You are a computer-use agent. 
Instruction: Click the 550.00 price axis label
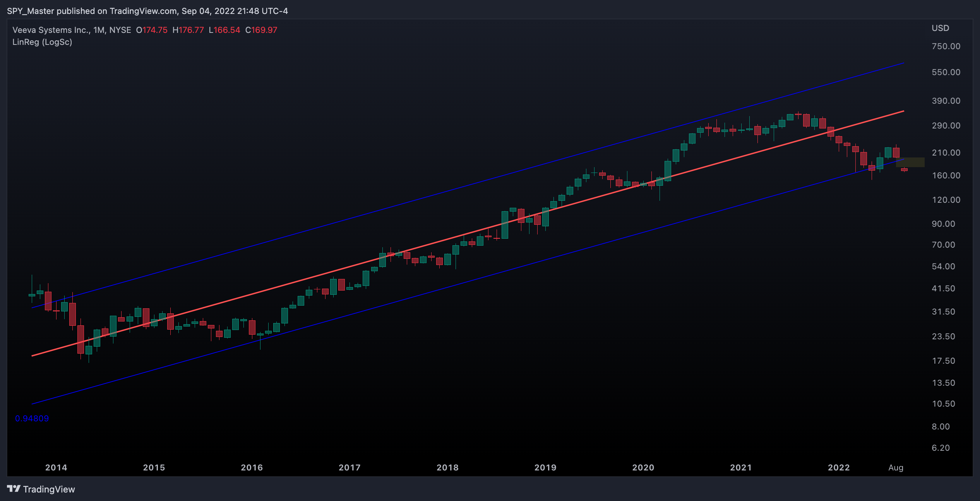[946, 72]
